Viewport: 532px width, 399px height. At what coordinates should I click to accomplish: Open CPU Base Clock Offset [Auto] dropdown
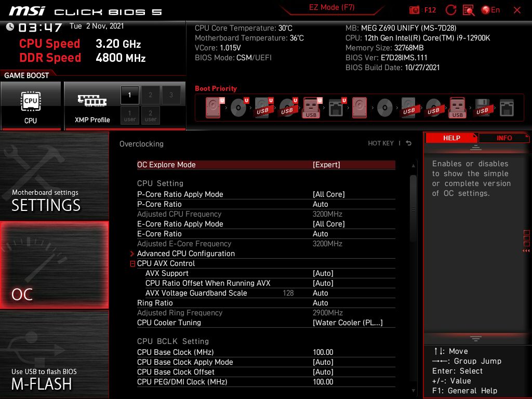(x=323, y=372)
